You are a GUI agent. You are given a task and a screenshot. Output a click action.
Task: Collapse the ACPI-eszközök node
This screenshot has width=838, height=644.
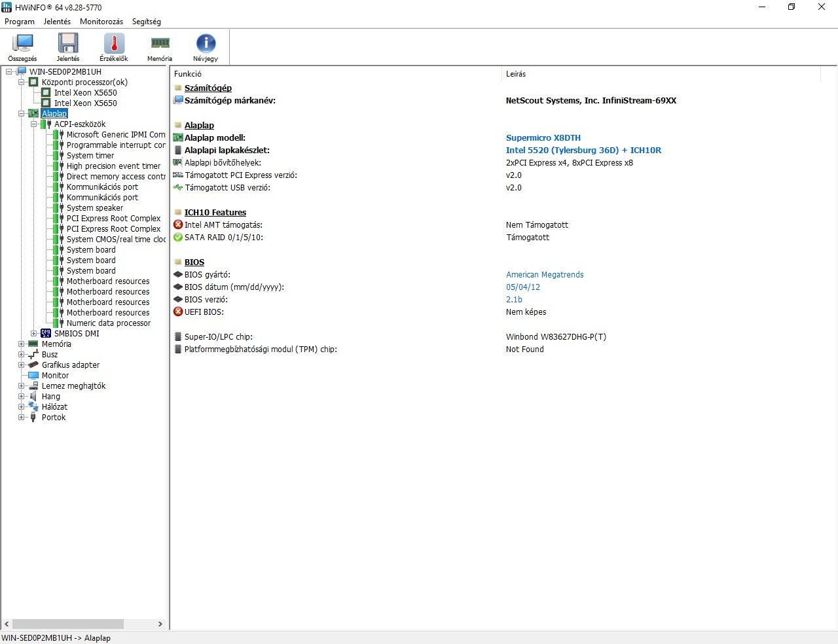33,124
